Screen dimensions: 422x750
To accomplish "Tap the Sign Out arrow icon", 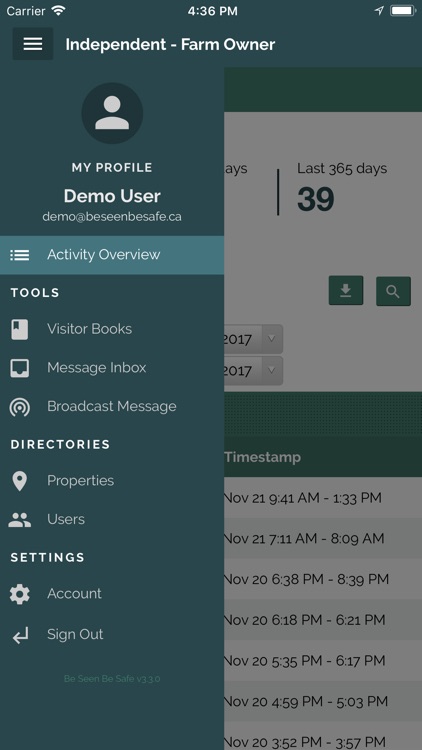I will pyautogui.click(x=20, y=635).
